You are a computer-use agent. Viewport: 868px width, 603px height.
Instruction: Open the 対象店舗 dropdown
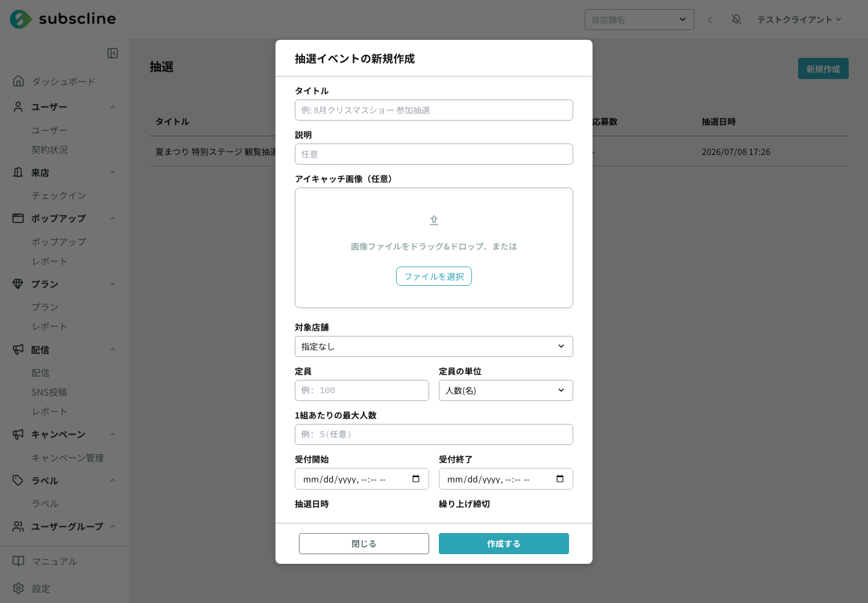tap(434, 346)
